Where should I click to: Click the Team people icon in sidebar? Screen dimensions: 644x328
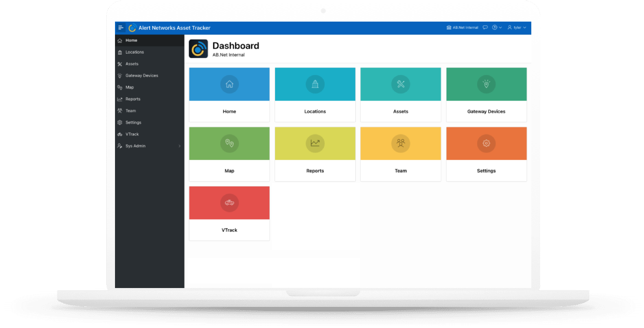(x=120, y=111)
